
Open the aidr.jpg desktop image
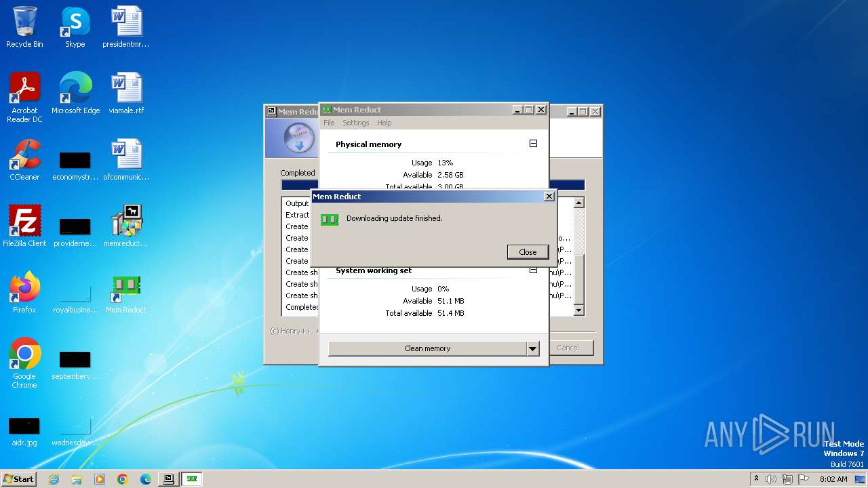tap(24, 432)
